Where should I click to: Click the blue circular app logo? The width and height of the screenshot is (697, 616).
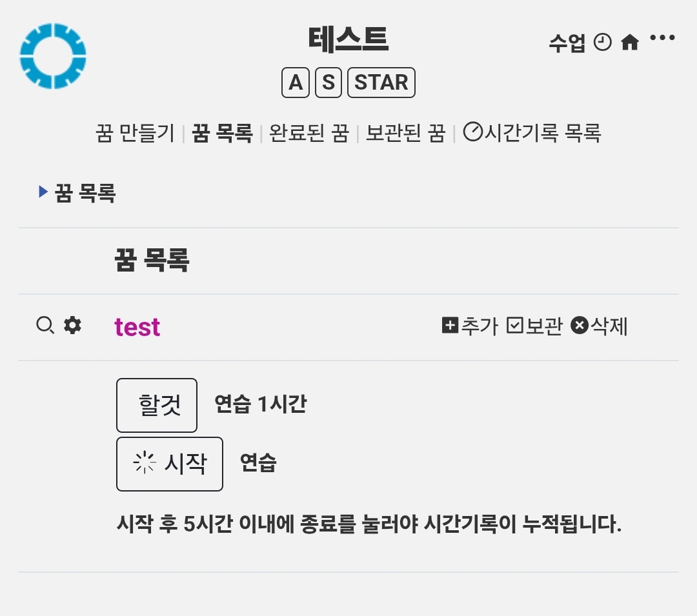[53, 56]
